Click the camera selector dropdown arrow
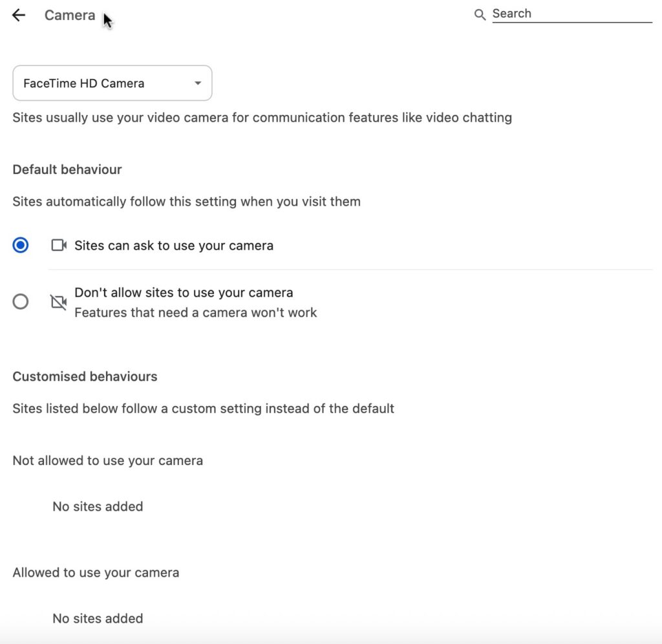Image resolution: width=662 pixels, height=644 pixels. [x=198, y=83]
